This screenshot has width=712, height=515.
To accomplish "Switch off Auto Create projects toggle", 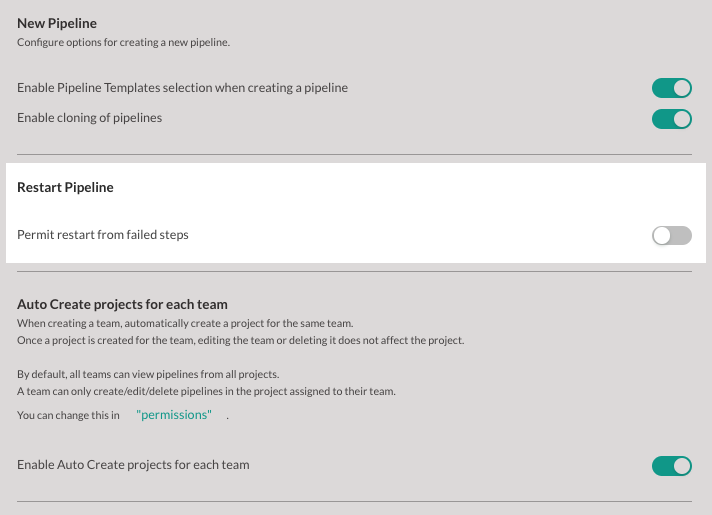I will tap(671, 465).
